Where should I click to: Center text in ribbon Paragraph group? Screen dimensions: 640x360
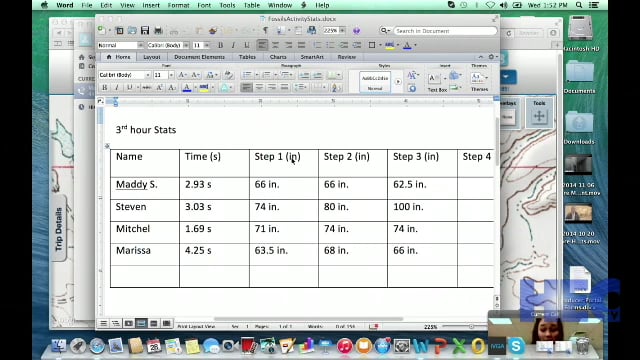(259, 87)
